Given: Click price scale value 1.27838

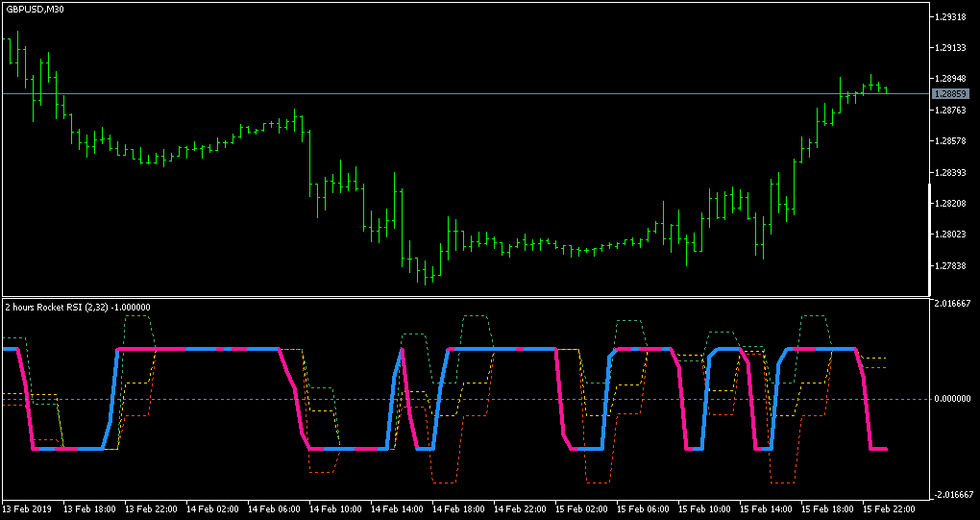Looking at the screenshot, I should (x=950, y=266).
